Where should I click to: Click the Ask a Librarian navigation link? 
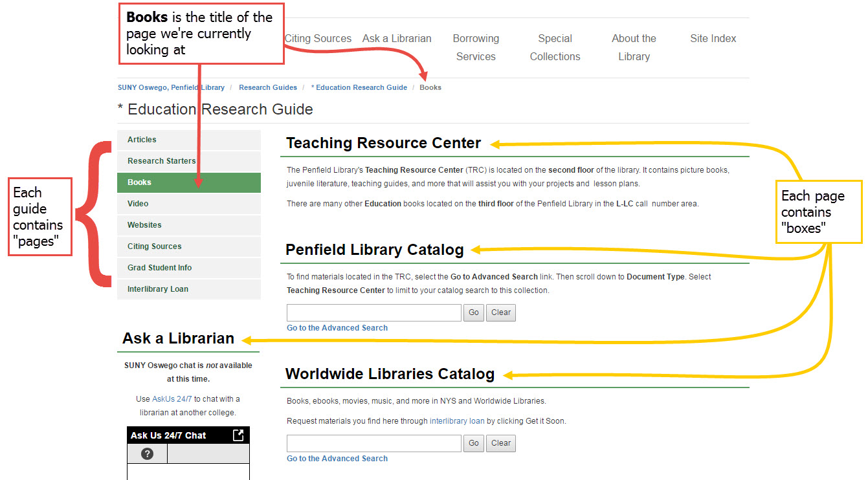click(x=397, y=38)
